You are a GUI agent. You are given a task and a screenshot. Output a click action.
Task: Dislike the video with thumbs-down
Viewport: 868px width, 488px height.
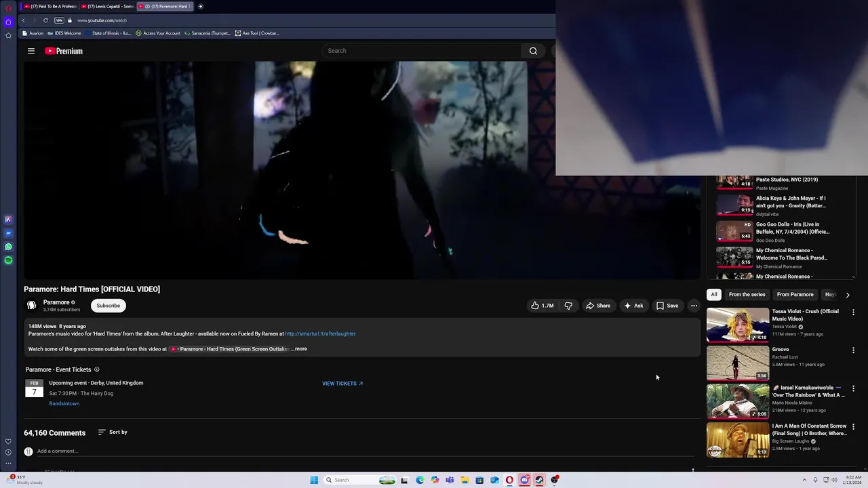(x=568, y=306)
